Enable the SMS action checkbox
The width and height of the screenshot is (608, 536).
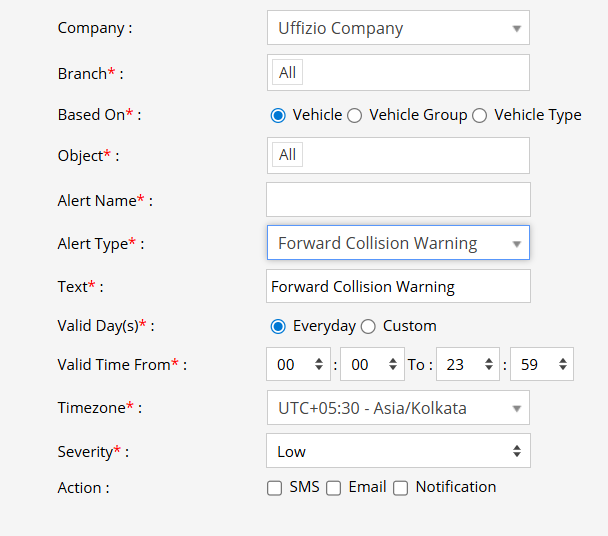[x=275, y=488]
